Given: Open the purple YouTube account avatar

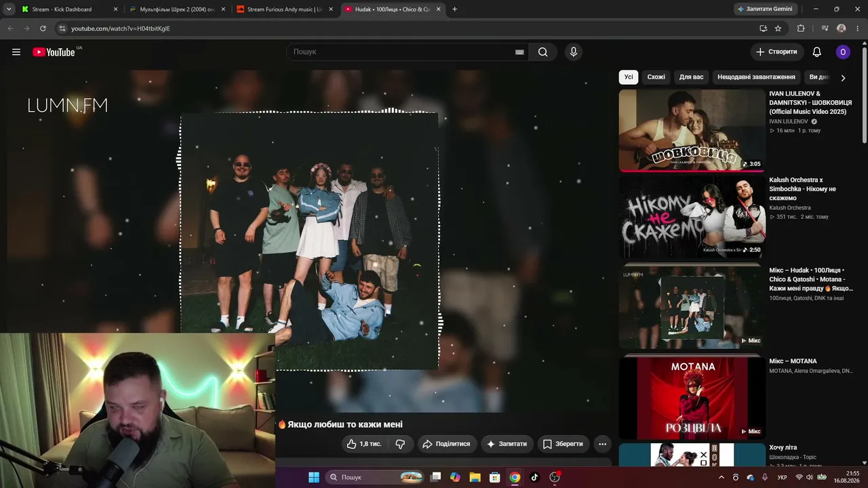Looking at the screenshot, I should tap(843, 52).
